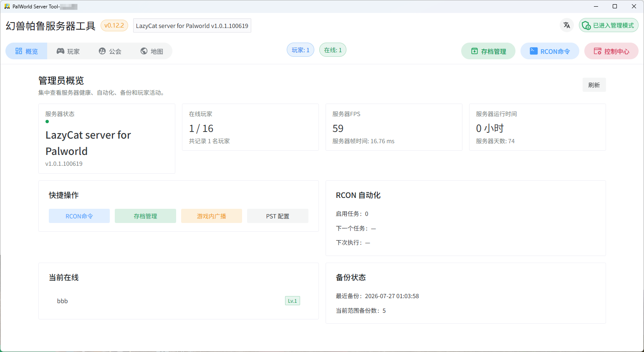Click the 在线: 1 online badge

(x=333, y=50)
